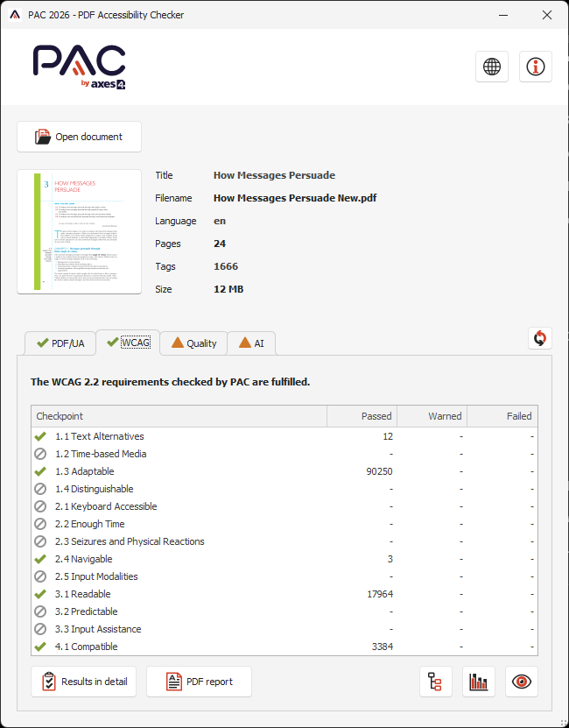Close the PAC window
Viewport: 569px width, 728px height.
(547, 15)
